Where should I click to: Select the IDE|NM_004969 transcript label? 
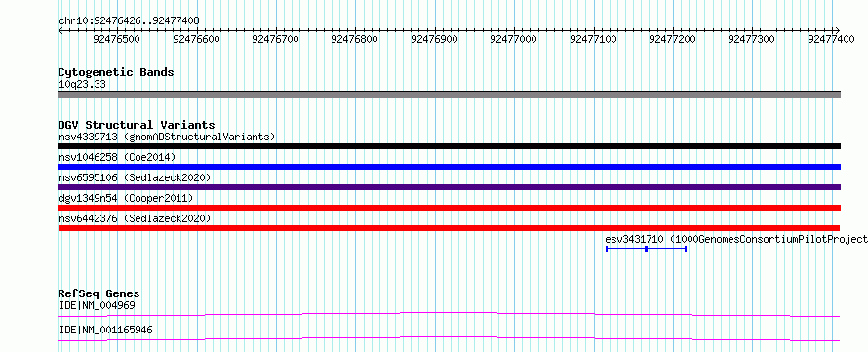coord(97,305)
